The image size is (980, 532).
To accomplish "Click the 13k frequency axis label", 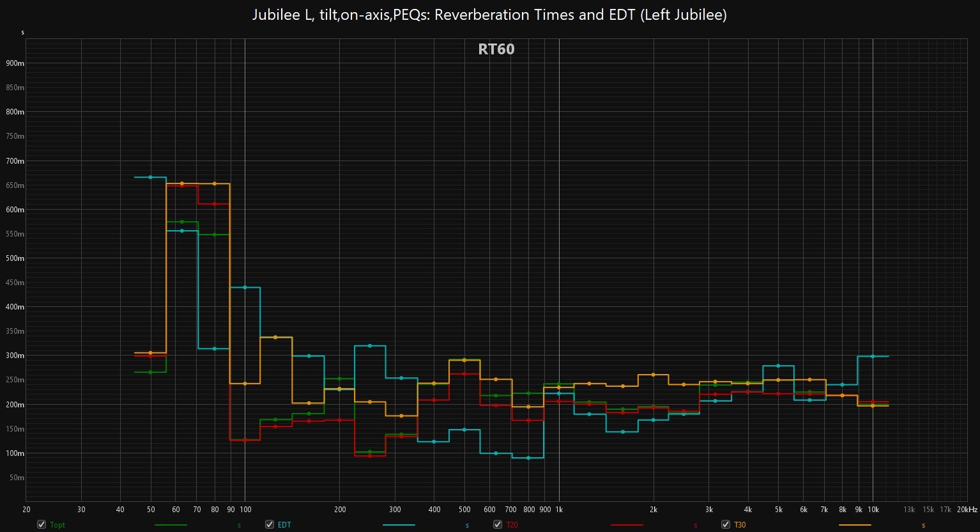I will tap(909, 510).
